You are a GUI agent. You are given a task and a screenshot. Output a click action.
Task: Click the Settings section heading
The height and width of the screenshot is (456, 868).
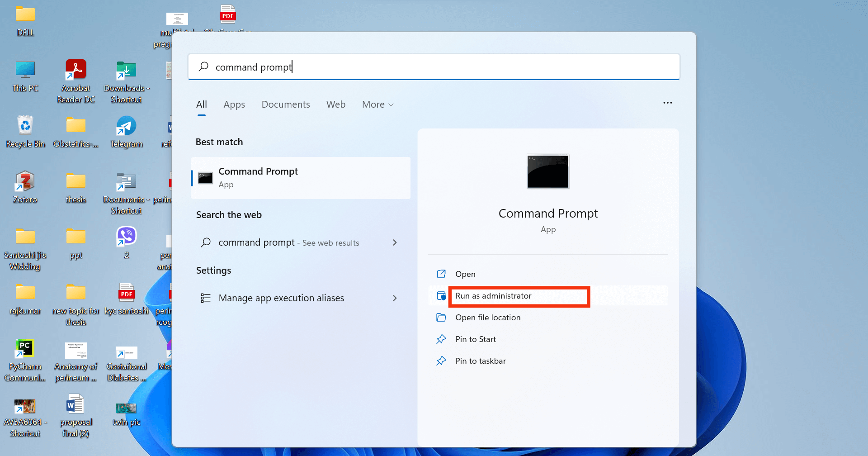tap(213, 271)
